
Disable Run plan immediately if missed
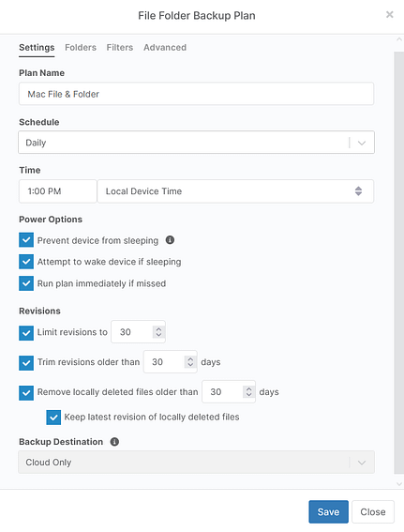coord(26,283)
